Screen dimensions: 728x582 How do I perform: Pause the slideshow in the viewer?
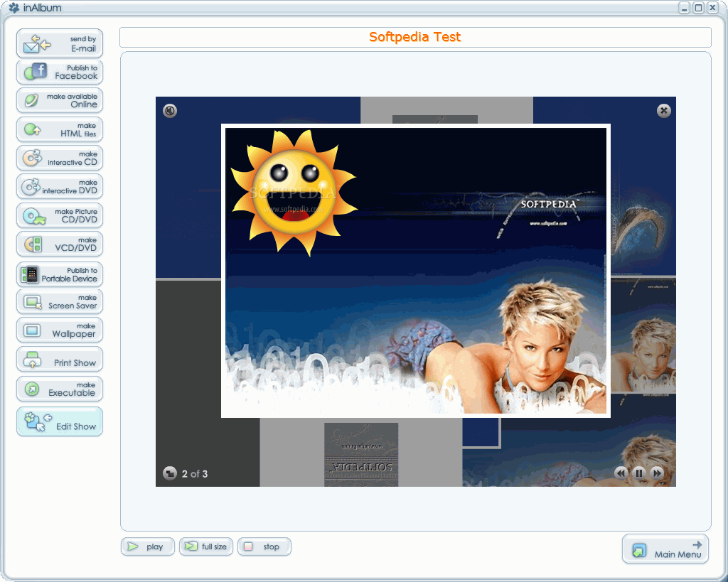coord(639,473)
